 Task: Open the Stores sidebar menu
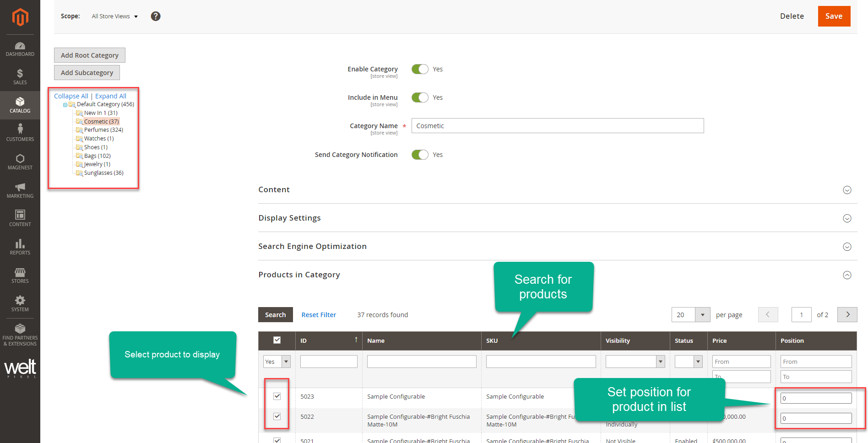pyautogui.click(x=20, y=276)
